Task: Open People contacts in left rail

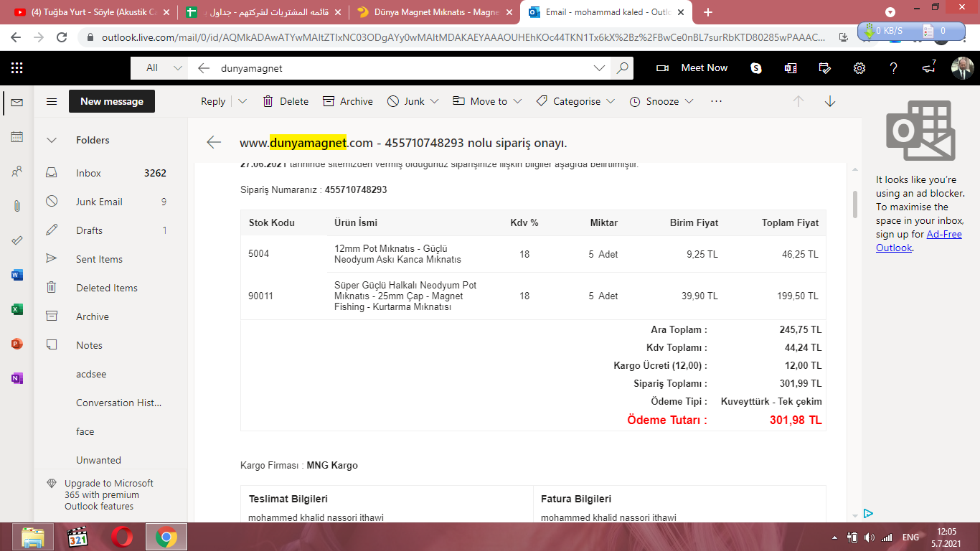Action: (x=17, y=172)
